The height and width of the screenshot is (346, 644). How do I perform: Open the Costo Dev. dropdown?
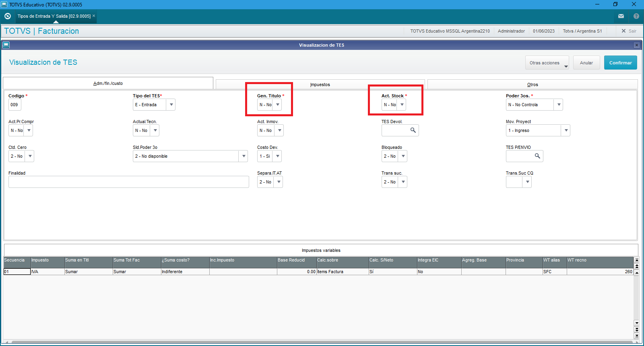click(269, 156)
